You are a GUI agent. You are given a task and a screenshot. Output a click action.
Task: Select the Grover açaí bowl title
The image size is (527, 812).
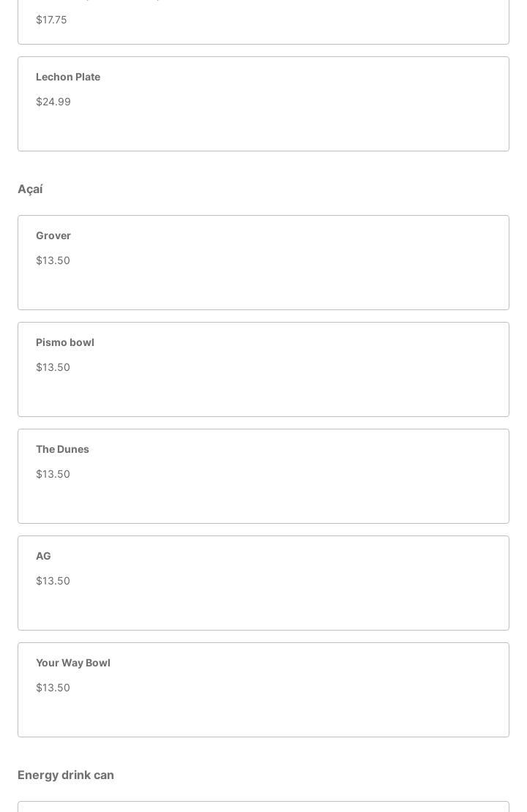[53, 236]
